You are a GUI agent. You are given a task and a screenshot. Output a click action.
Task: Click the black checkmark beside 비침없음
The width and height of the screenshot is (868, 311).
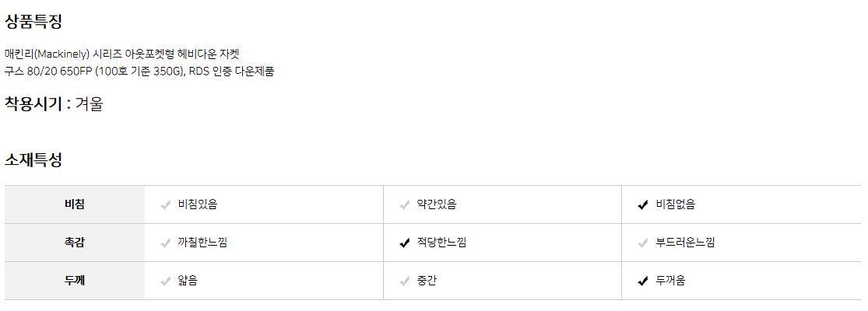pyautogui.click(x=642, y=205)
